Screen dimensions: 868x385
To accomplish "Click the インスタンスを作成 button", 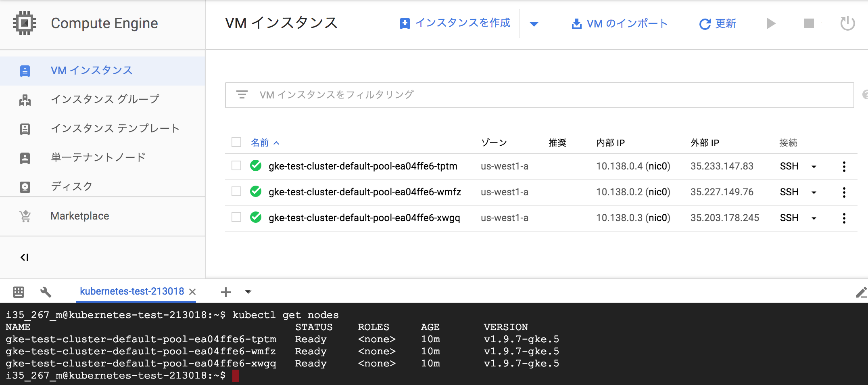I will click(x=455, y=23).
